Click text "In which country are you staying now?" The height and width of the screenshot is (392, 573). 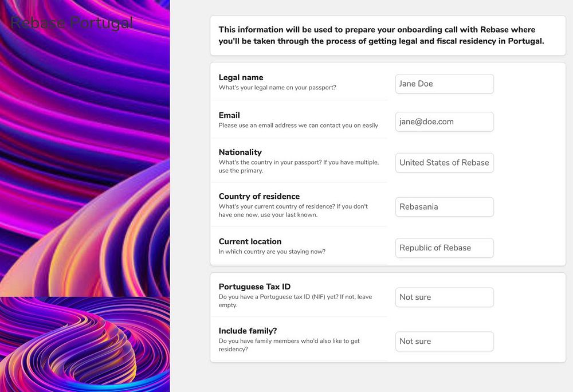272,252
